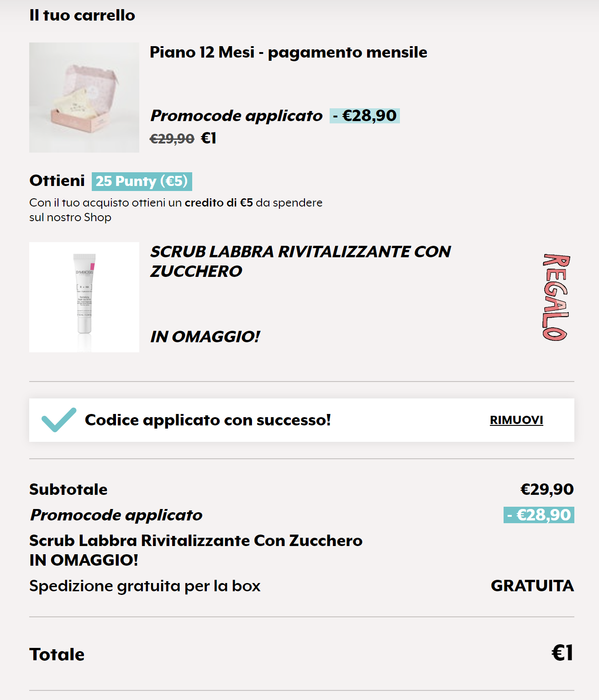Open the lip scrub product thumbnail
The height and width of the screenshot is (700, 599).
(84, 297)
